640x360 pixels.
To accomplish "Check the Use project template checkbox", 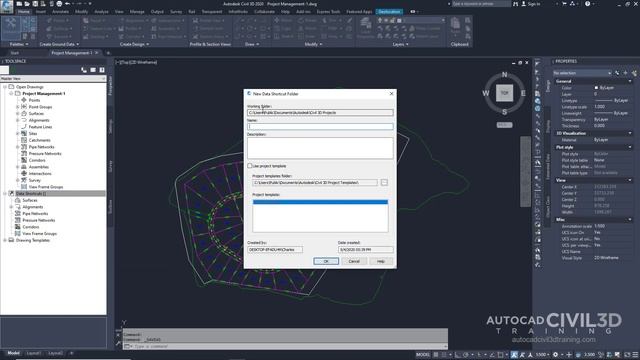I will (250, 166).
